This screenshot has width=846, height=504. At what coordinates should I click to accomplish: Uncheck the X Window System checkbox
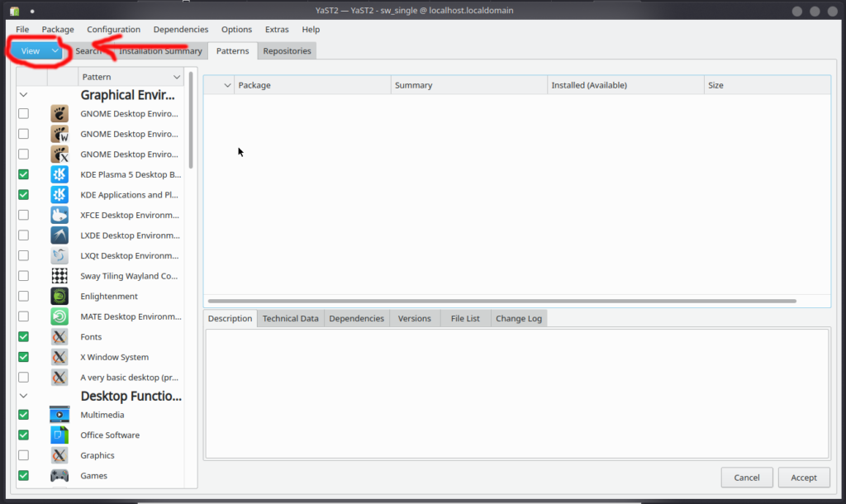23,357
